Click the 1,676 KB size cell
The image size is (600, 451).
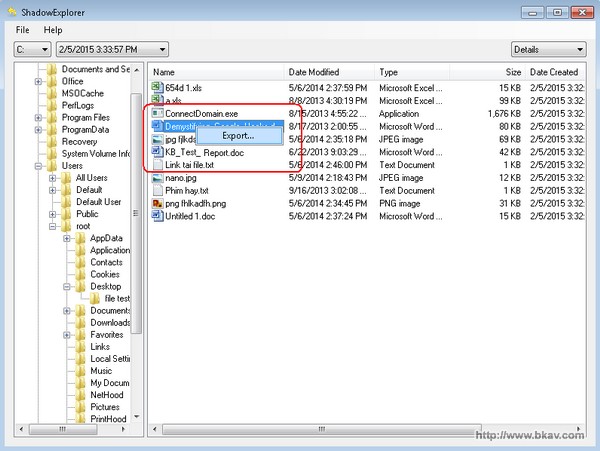click(504, 114)
